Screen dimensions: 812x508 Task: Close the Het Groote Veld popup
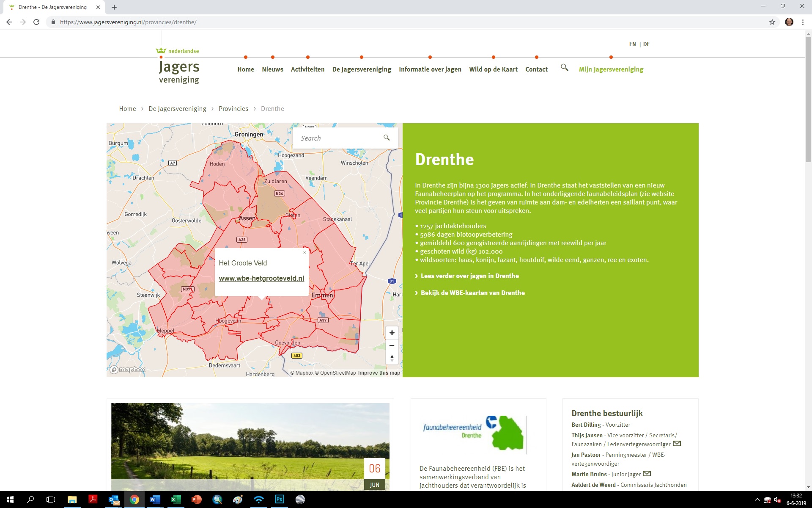[304, 253]
